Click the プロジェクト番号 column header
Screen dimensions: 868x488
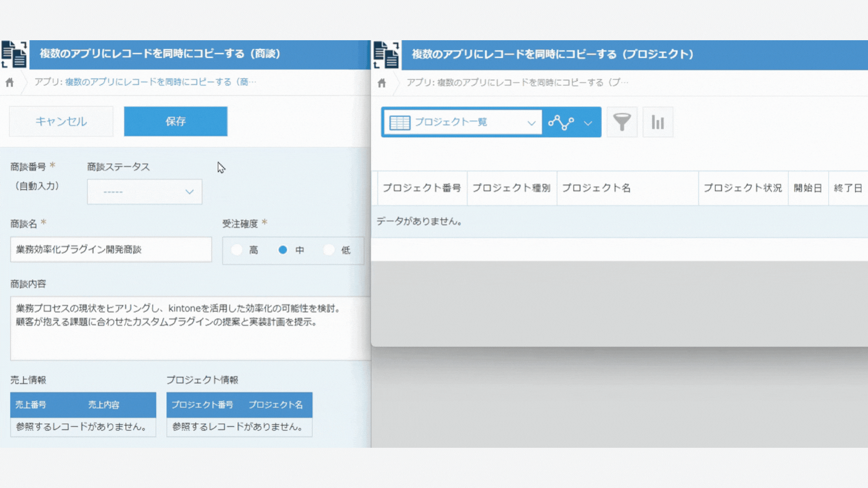[x=422, y=188]
